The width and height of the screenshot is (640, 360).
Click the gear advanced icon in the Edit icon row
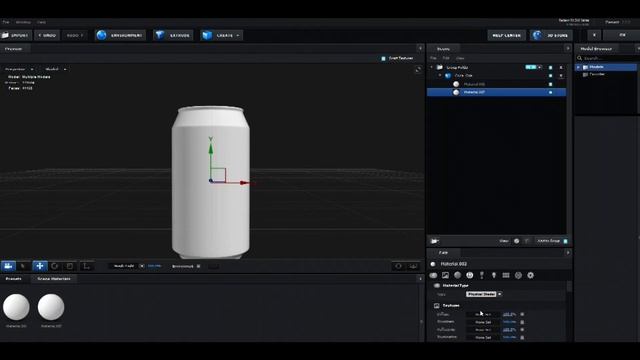[530, 276]
